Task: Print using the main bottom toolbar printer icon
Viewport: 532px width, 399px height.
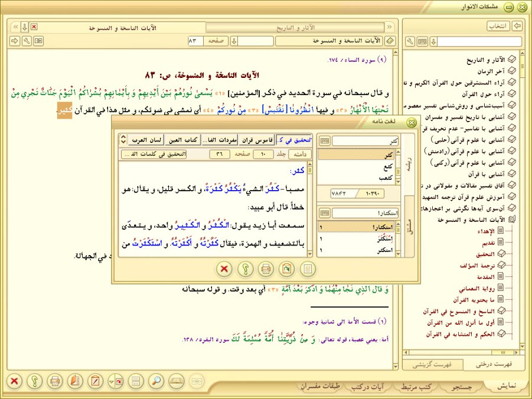Action: [55, 381]
